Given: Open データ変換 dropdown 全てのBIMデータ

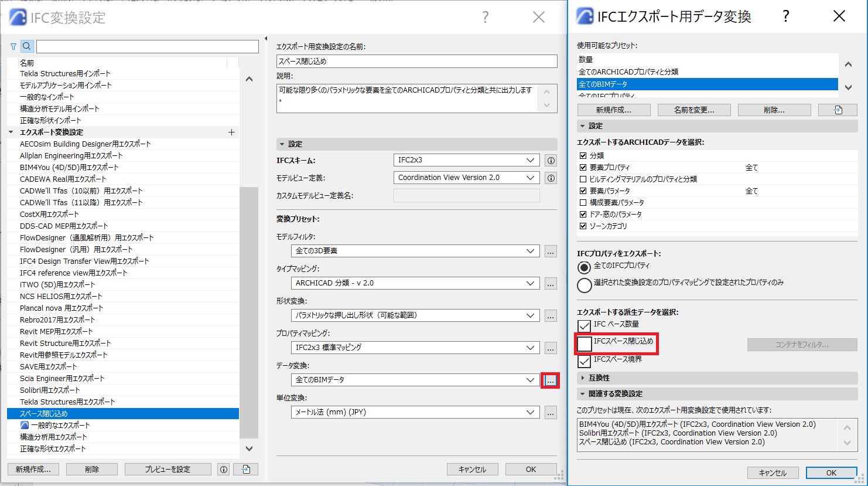Looking at the screenshot, I should pyautogui.click(x=415, y=380).
